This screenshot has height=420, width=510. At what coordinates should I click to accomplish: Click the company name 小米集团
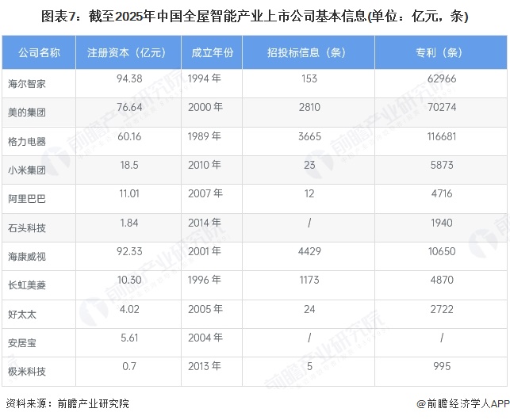(27, 170)
